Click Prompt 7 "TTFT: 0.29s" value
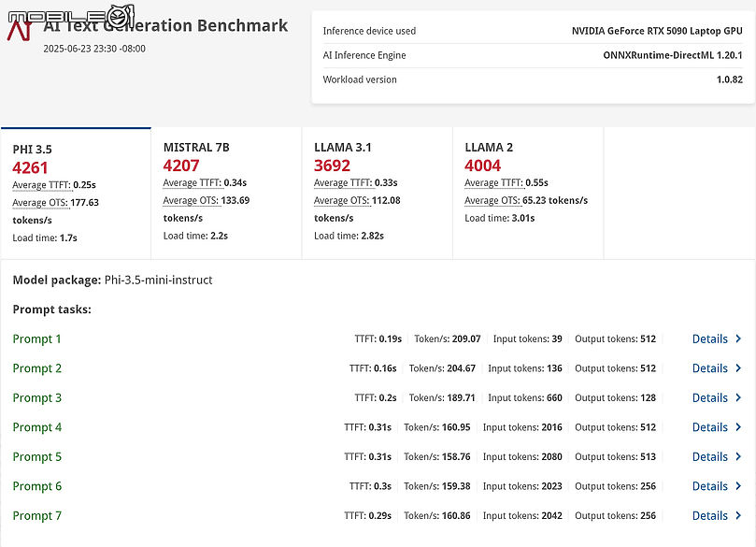Viewport: 756px width, 547px height. [x=368, y=515]
